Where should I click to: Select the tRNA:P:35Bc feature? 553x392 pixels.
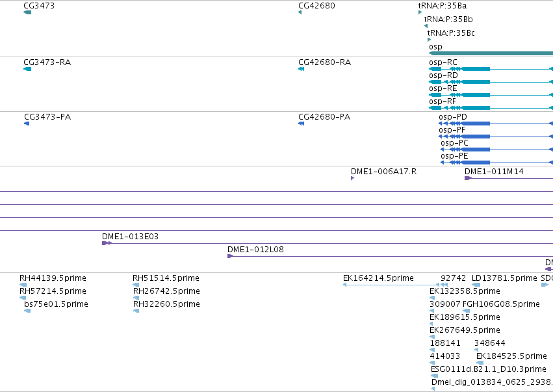pyautogui.click(x=430, y=40)
